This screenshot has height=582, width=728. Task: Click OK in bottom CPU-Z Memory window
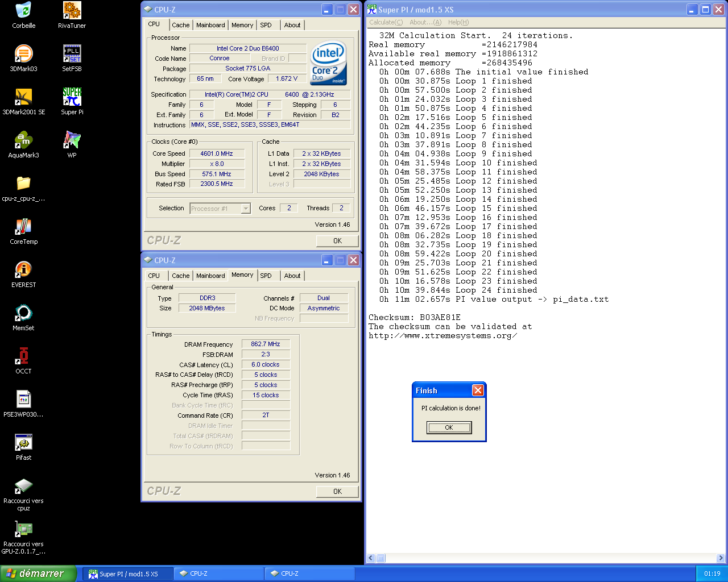point(337,492)
